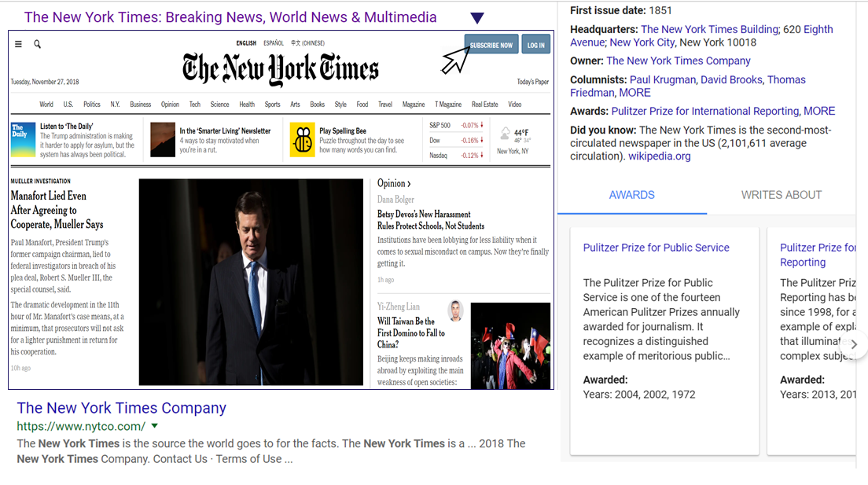The image size is (868, 485).
Task: Select ESPAÑOL language edition
Action: (274, 42)
